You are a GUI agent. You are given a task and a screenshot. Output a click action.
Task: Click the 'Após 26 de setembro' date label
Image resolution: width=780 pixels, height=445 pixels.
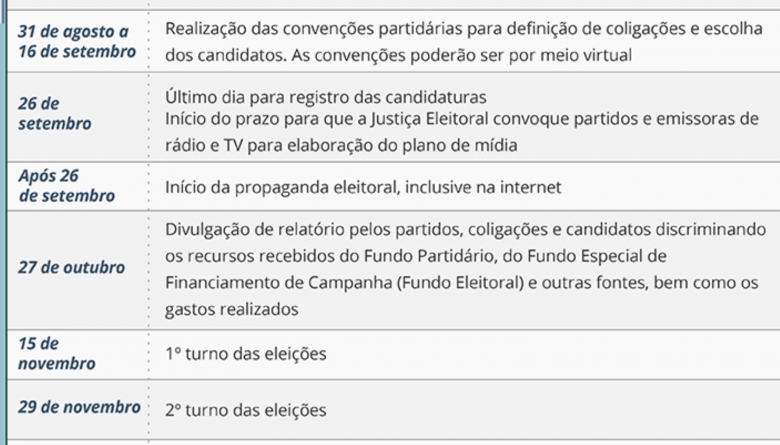(x=67, y=185)
